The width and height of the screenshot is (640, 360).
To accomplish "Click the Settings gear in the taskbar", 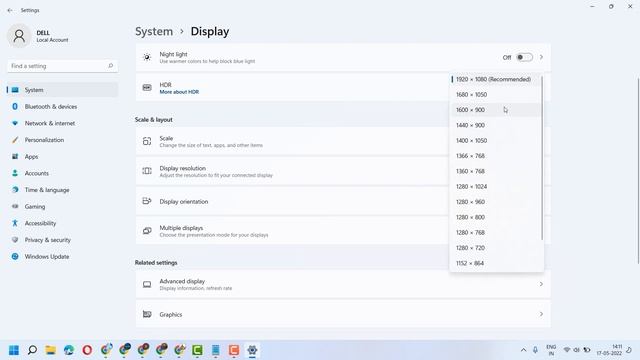I will (252, 350).
